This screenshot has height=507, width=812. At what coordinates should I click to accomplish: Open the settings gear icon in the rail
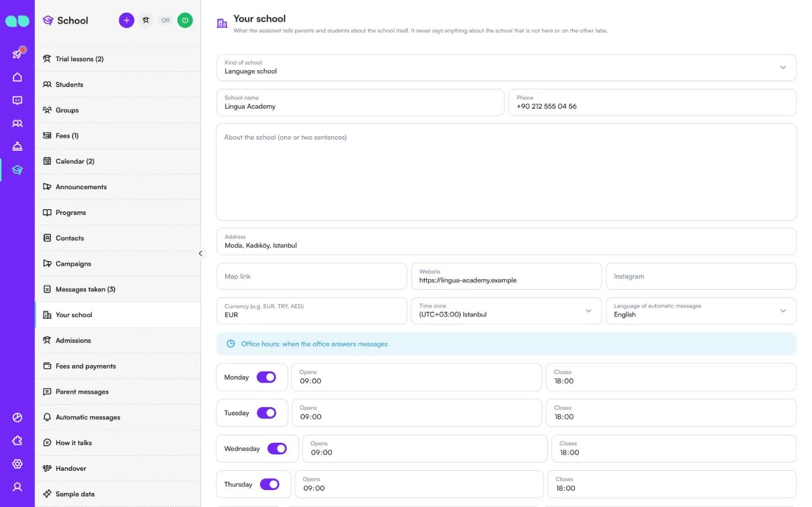click(x=18, y=464)
